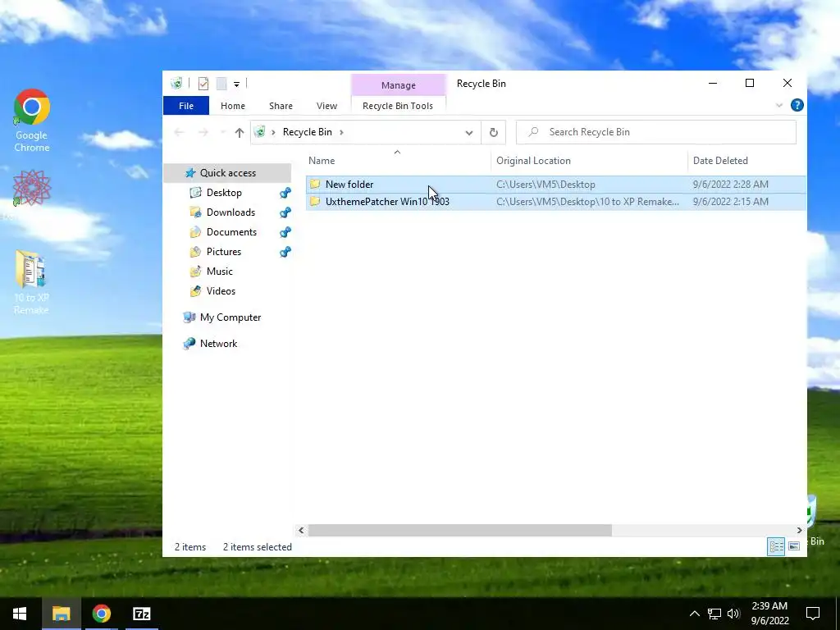Viewport: 840px width, 630px height.
Task: Click the horizontal scrollbar thumb
Action: point(459,531)
